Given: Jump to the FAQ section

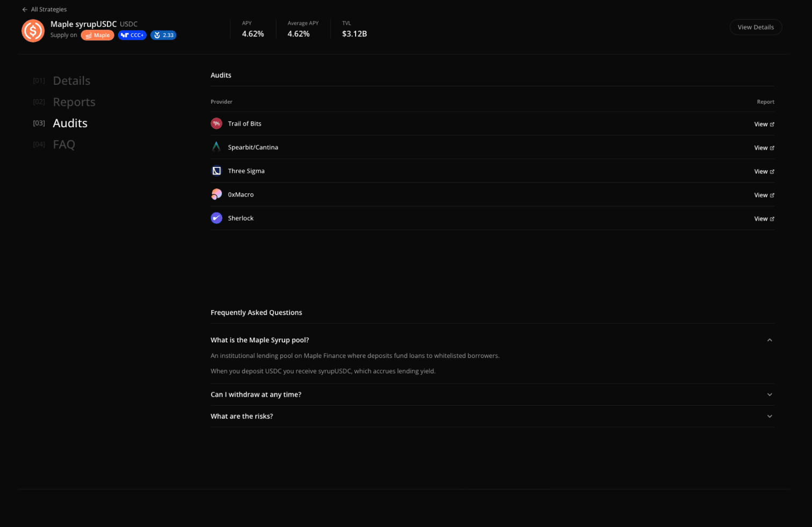Looking at the screenshot, I should pyautogui.click(x=64, y=144).
